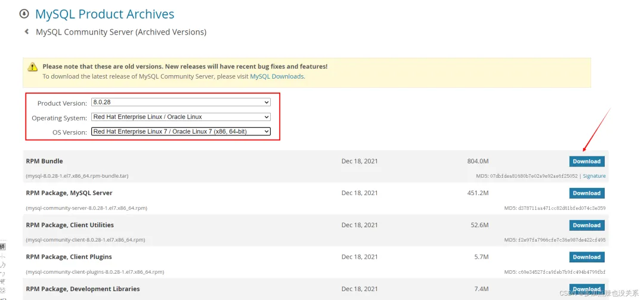
Task: Visit the MySQL Downloads link
Action: pyautogui.click(x=277, y=76)
